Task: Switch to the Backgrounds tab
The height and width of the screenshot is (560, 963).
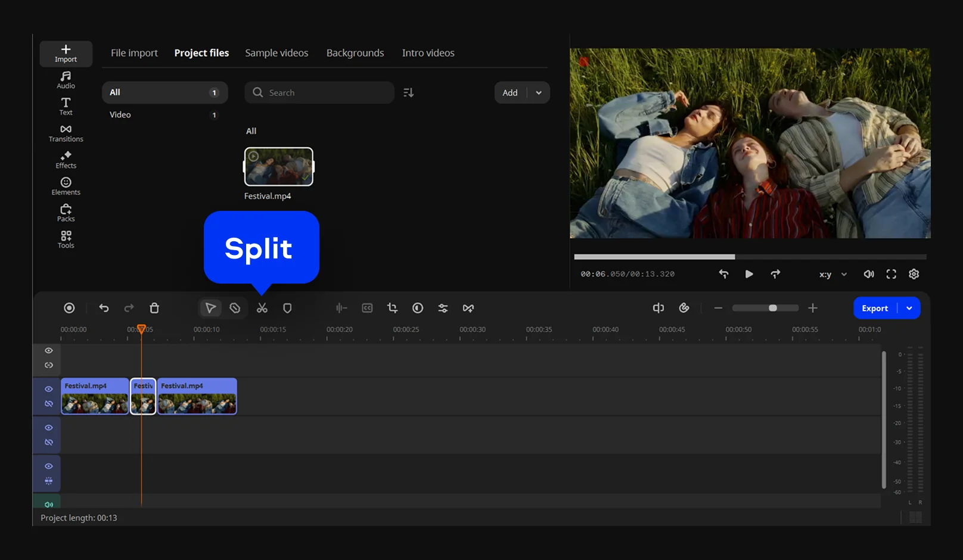Action: [x=355, y=53]
